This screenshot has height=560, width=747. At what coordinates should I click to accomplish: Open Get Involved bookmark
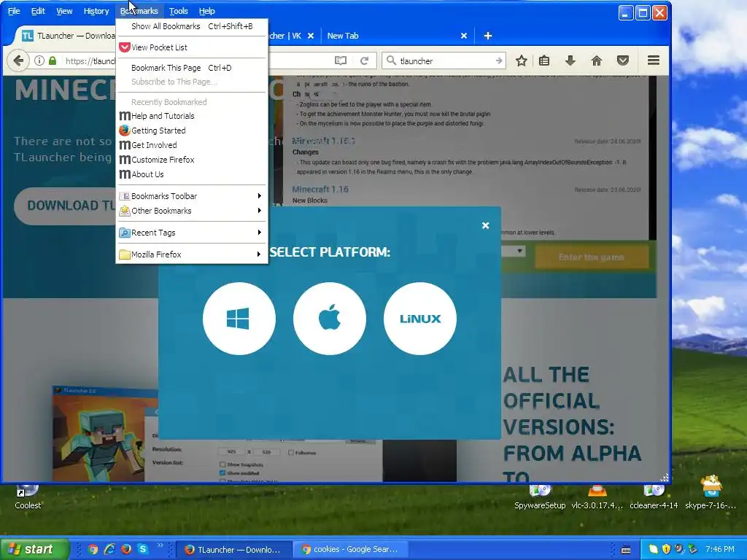192,145
